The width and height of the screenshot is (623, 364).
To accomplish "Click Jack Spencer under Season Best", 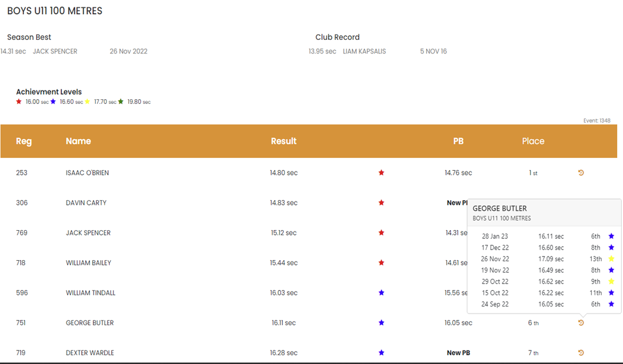I will 55,52.
